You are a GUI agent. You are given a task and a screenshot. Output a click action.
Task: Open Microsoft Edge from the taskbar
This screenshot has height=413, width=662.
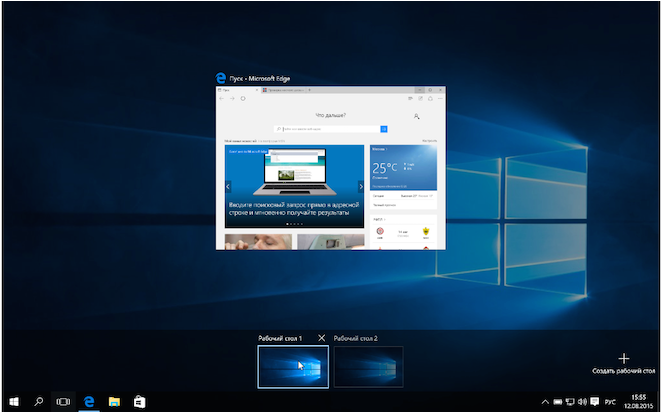89,402
